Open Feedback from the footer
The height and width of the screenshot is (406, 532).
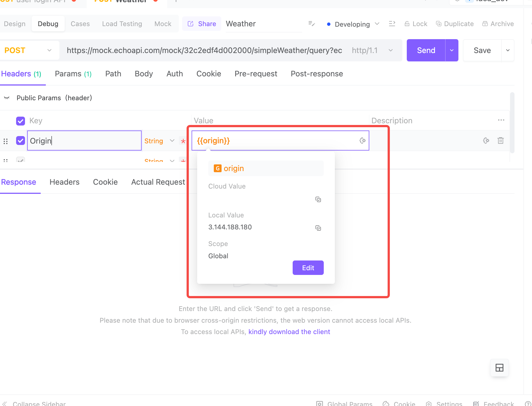tap(493, 404)
